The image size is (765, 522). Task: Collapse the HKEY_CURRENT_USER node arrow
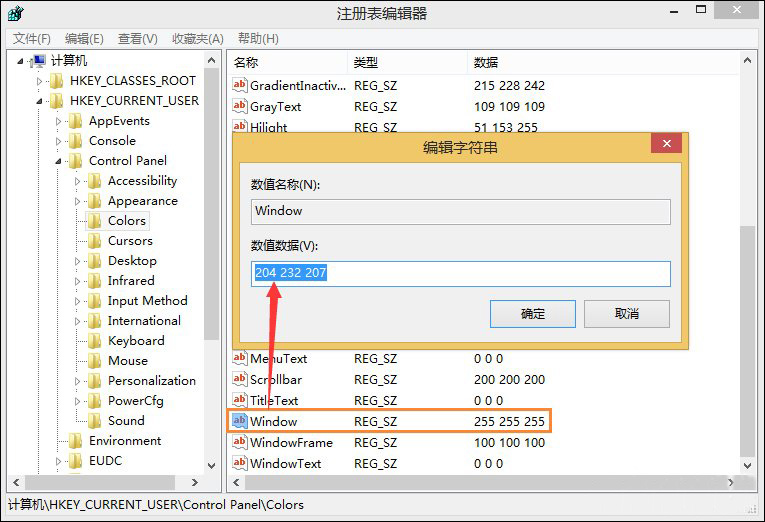coord(39,101)
